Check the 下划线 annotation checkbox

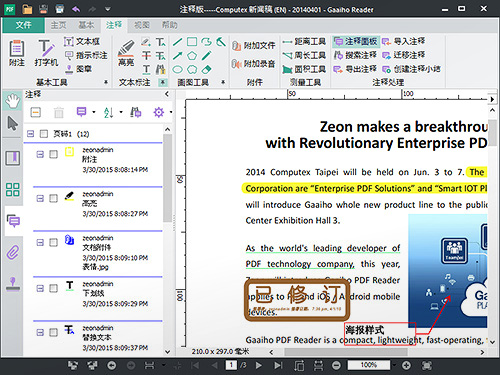[x=53, y=288]
